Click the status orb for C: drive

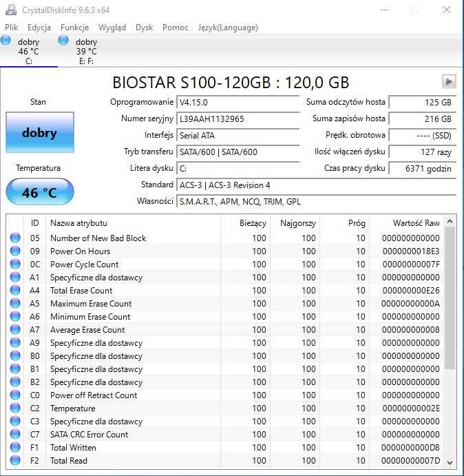(6, 41)
